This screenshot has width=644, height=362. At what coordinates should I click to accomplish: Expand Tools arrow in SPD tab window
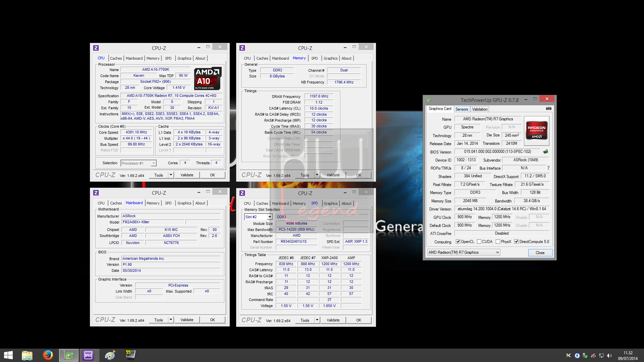(x=317, y=320)
